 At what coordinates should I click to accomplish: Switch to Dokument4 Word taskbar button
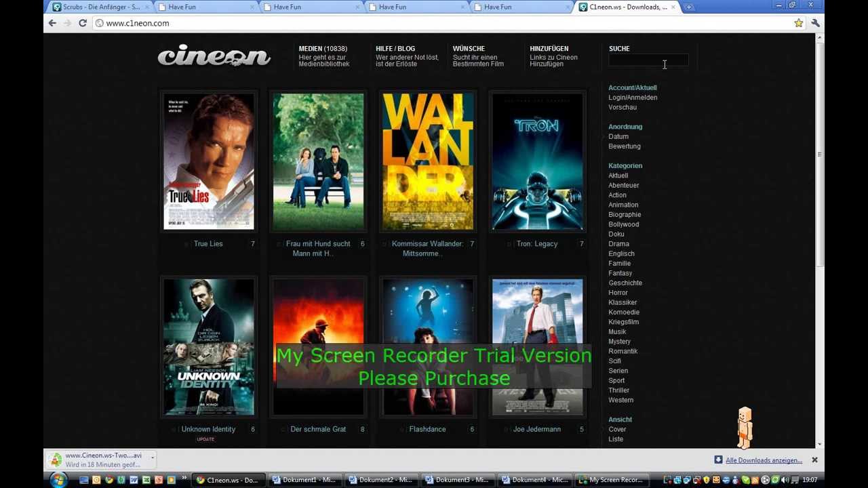tap(535, 480)
